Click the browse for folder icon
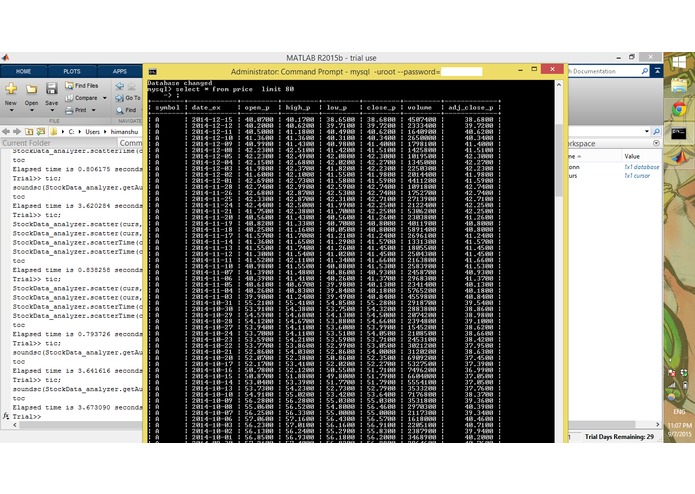The width and height of the screenshot is (695, 494). (41, 132)
